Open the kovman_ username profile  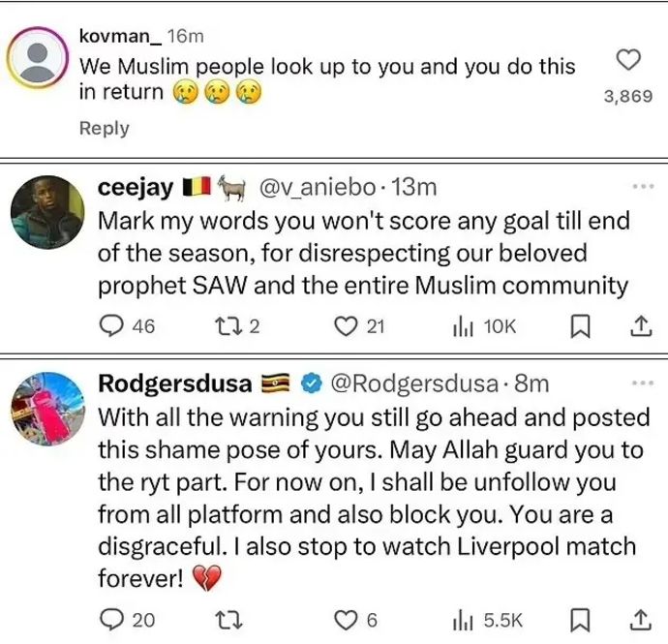point(120,36)
